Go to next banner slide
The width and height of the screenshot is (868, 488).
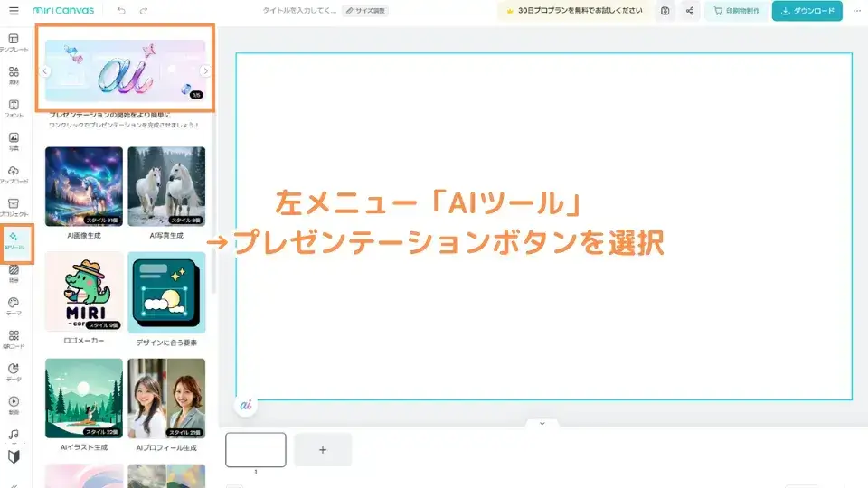coord(205,71)
